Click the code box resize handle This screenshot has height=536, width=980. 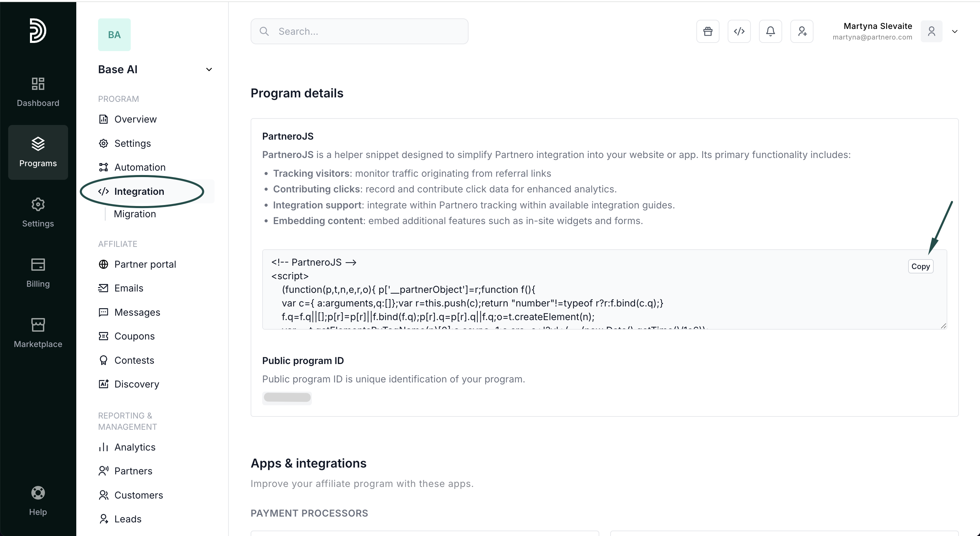943,326
